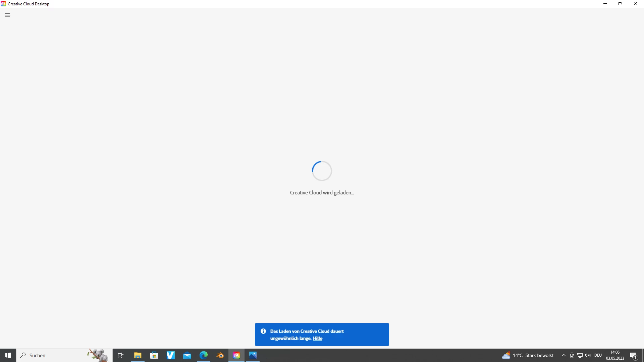The width and height of the screenshot is (644, 362).
Task: Open the volume control in the tray
Action: tap(588, 355)
